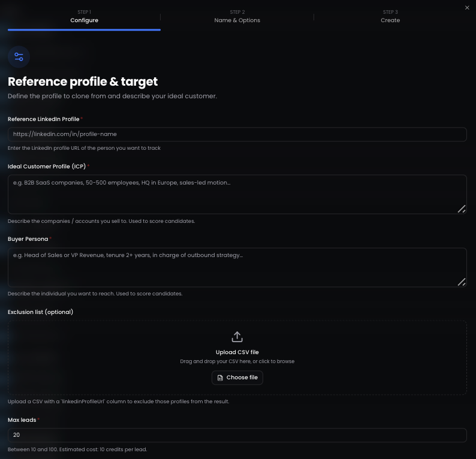
Task: Grab the Buyer Persona textarea resize handle
Action: pyautogui.click(x=462, y=282)
